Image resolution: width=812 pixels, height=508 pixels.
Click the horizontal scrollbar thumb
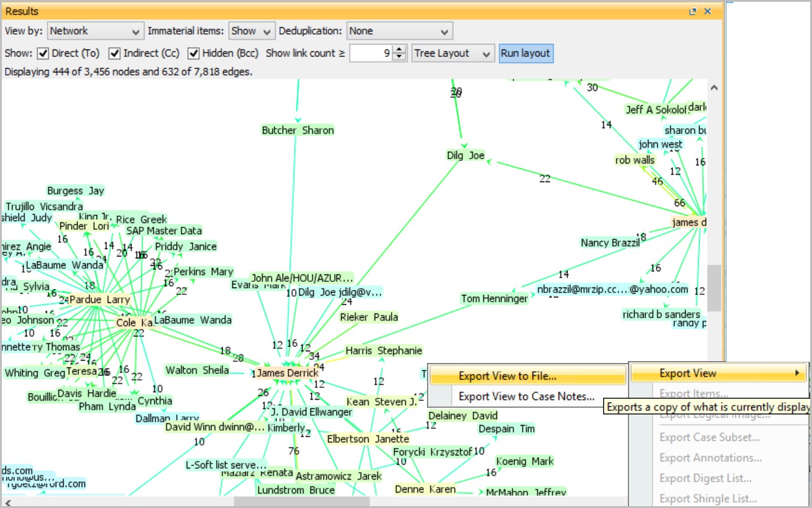pyautogui.click(x=301, y=501)
